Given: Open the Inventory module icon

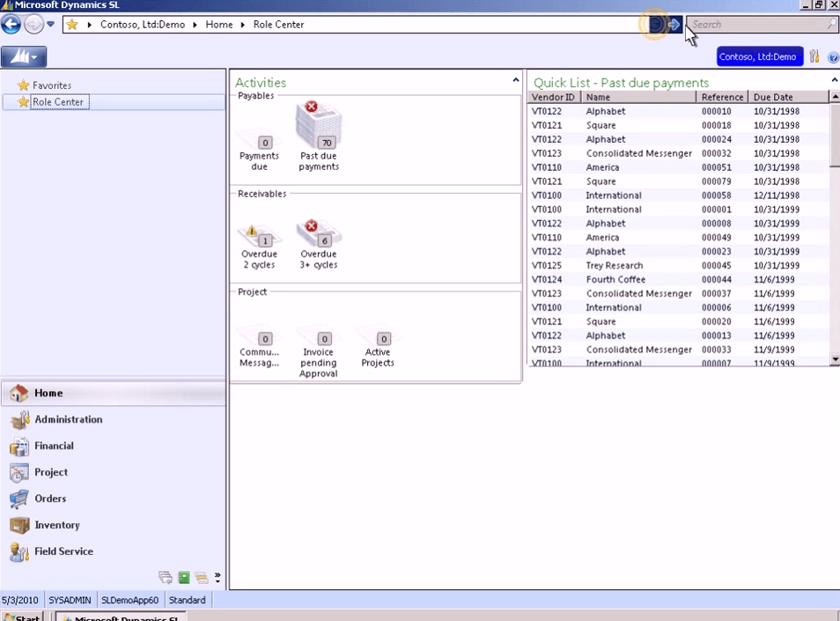Looking at the screenshot, I should click(x=20, y=525).
